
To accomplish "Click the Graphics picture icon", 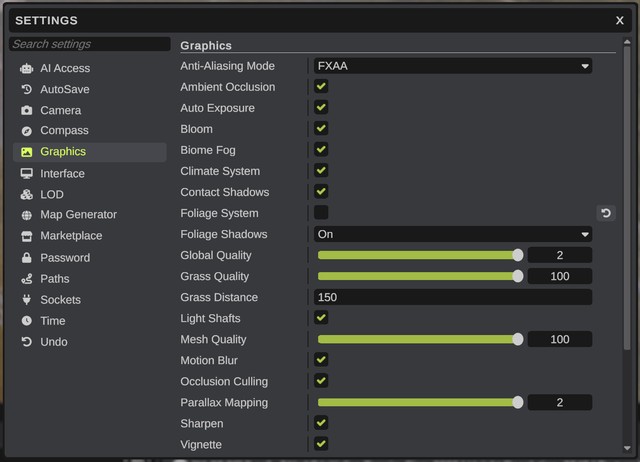I will (27, 152).
